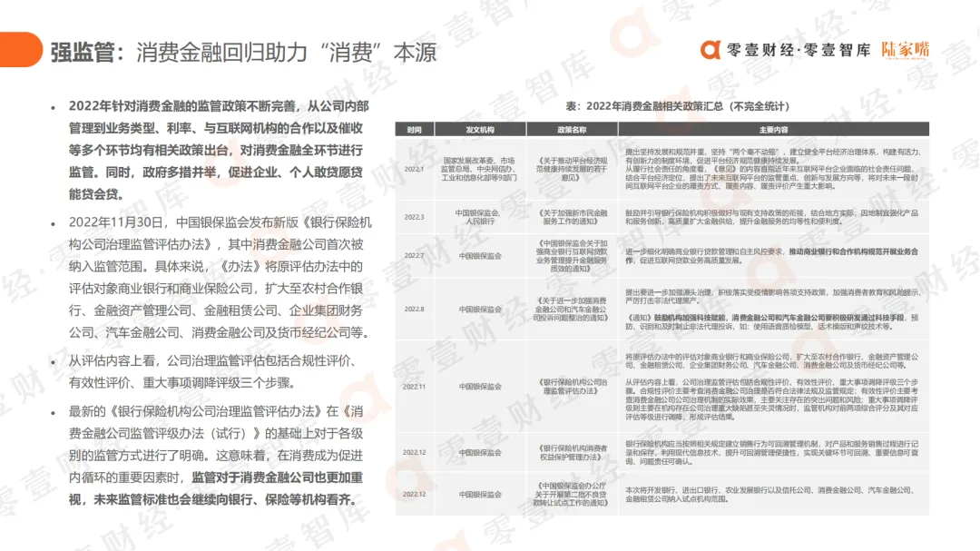This screenshot has width=980, height=551.
Task: Click the orange 零壹财经 logo icon
Action: [710, 49]
